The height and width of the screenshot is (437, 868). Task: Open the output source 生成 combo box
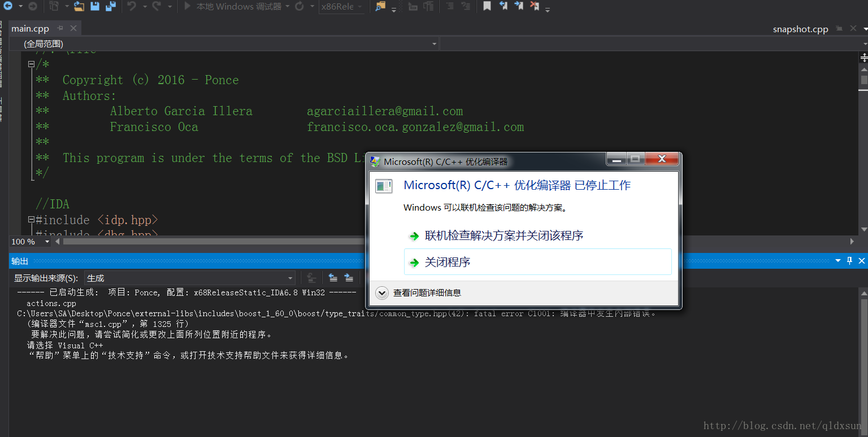(x=190, y=278)
